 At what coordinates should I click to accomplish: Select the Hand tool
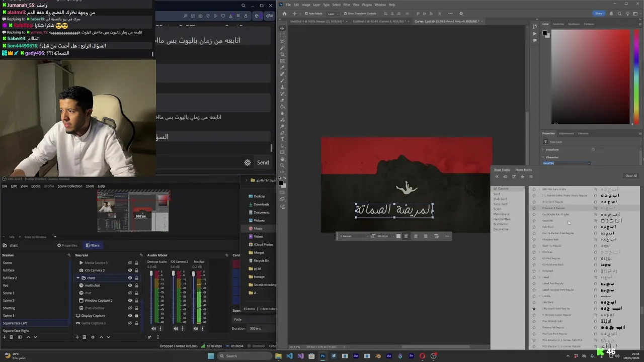click(x=282, y=159)
